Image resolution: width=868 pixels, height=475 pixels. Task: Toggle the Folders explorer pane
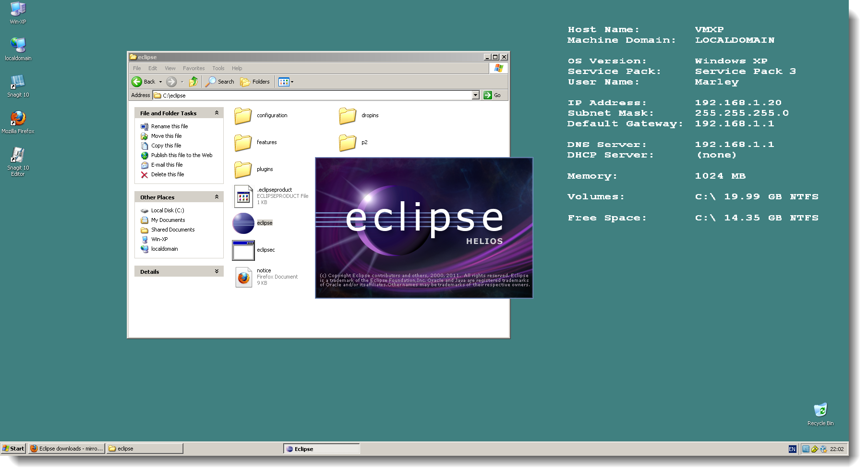pyautogui.click(x=255, y=82)
